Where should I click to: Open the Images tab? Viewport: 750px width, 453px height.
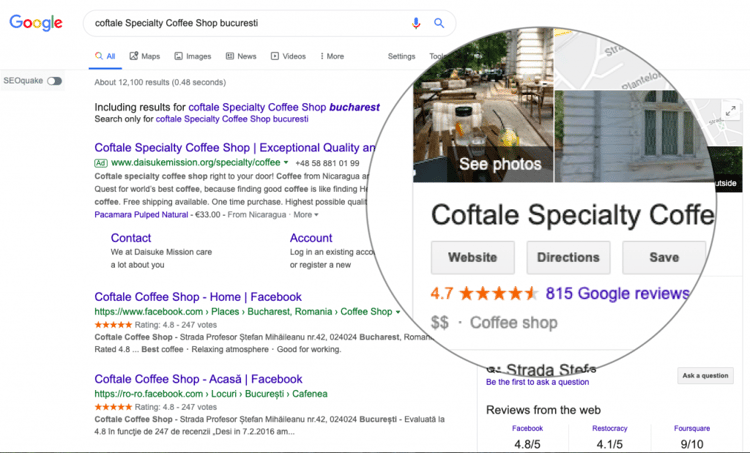point(193,56)
